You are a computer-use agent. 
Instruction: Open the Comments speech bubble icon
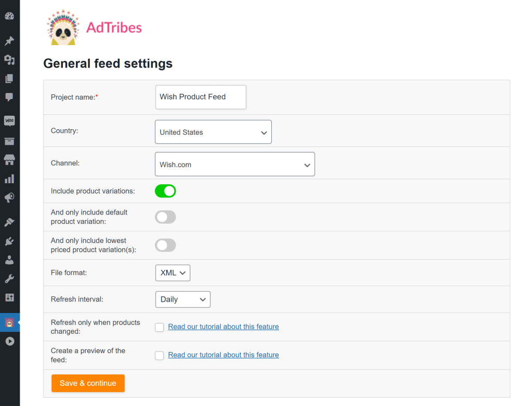tap(10, 97)
